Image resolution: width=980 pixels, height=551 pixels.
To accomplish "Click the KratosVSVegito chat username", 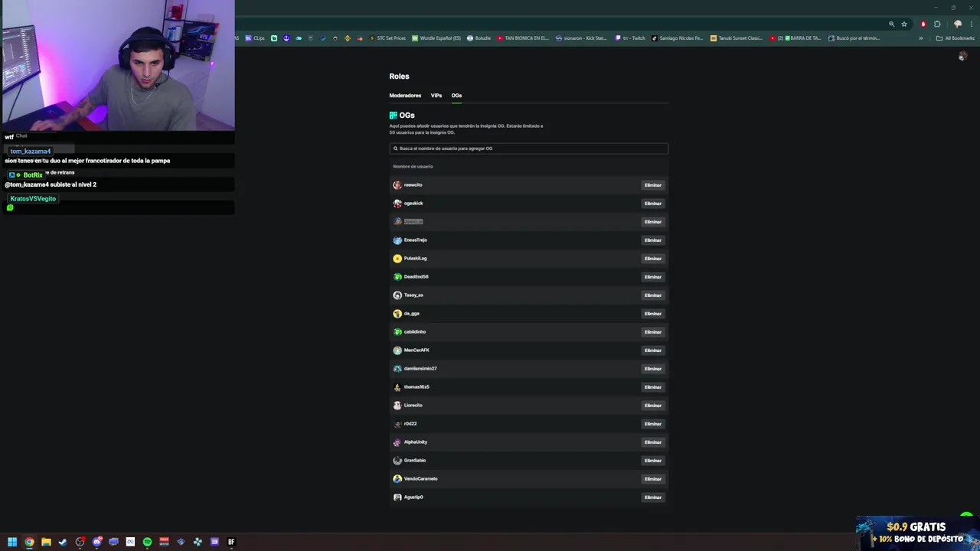I will (33, 199).
